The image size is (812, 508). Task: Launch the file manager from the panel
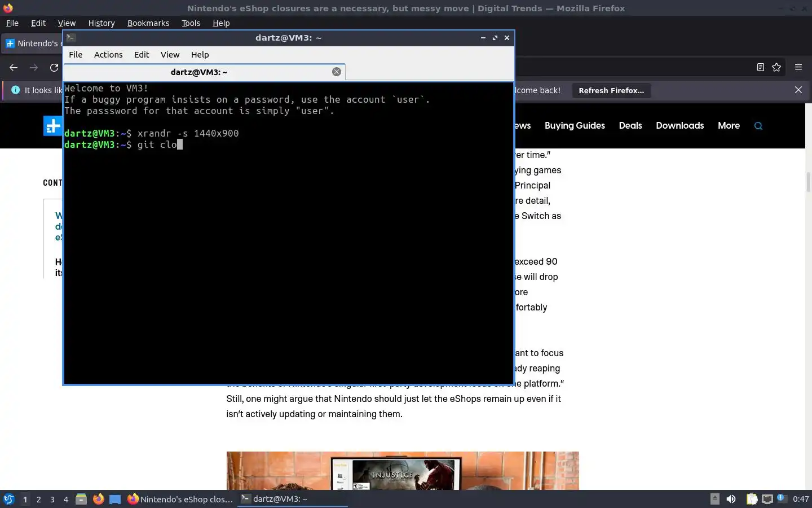point(81,499)
